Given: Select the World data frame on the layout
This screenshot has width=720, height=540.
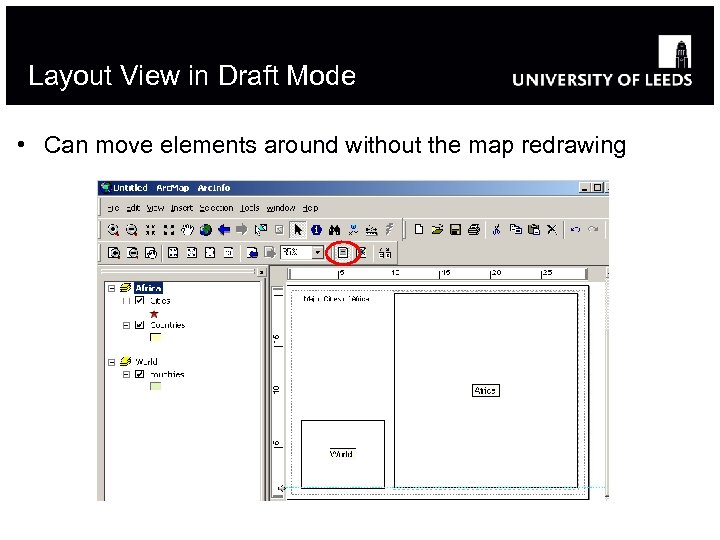Looking at the screenshot, I should [343, 454].
